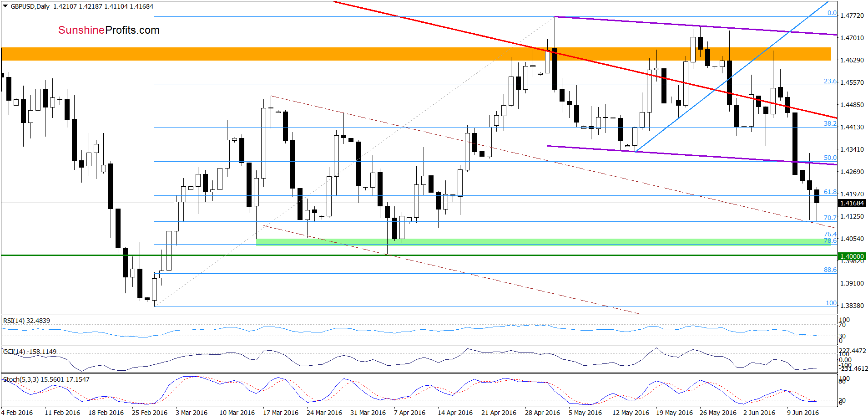
Task: Click the 70.7 Fibonacci level label
Action: click(830, 218)
